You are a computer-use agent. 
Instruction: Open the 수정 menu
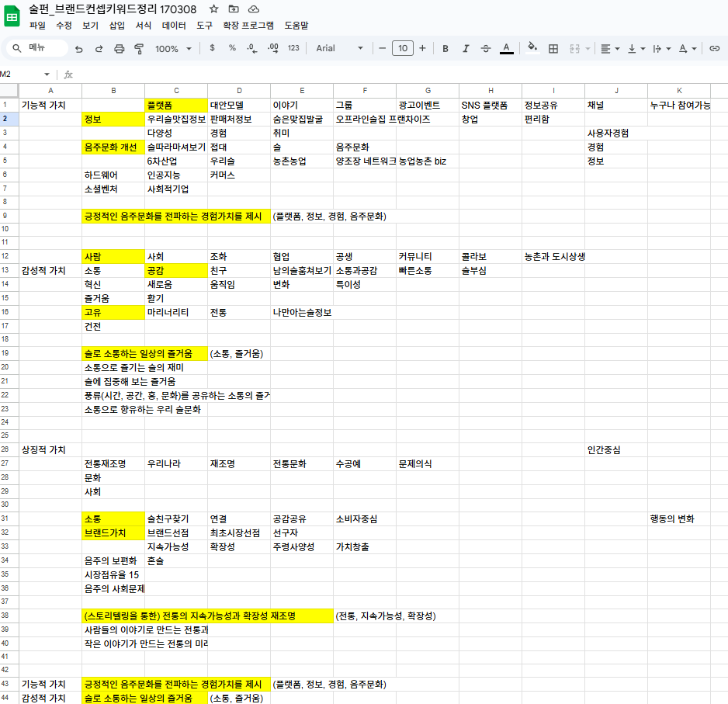pyautogui.click(x=64, y=25)
